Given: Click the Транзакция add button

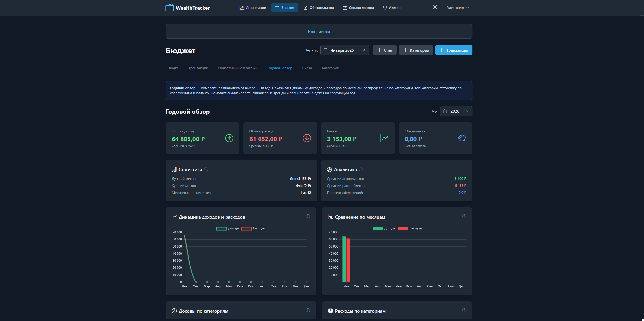Looking at the screenshot, I should [454, 50].
